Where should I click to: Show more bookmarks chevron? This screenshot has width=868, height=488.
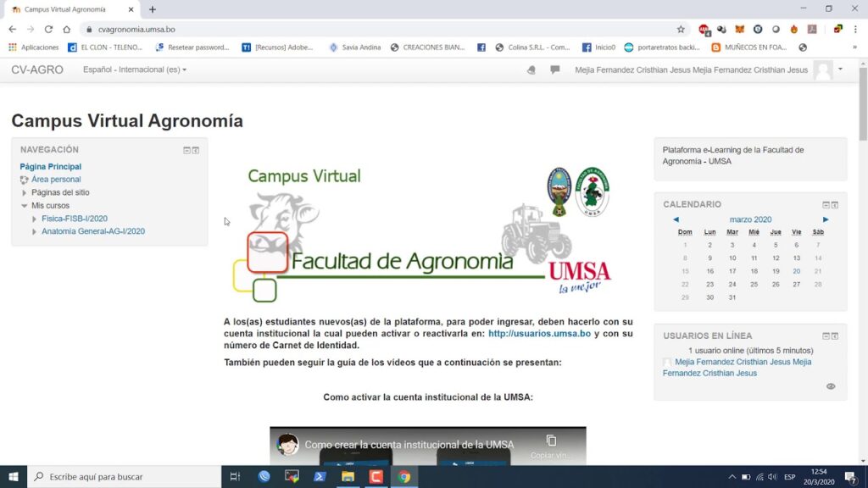854,47
